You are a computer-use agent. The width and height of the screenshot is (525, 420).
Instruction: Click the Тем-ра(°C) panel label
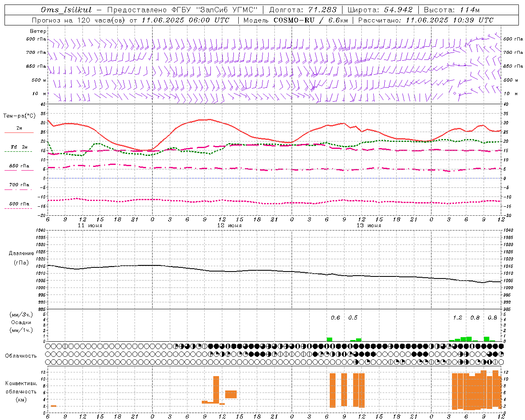point(19,116)
